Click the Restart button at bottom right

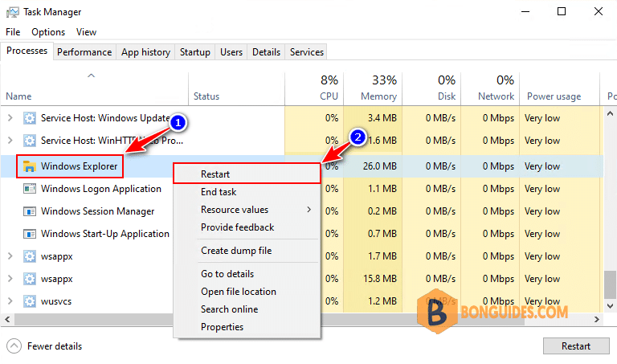(x=576, y=346)
